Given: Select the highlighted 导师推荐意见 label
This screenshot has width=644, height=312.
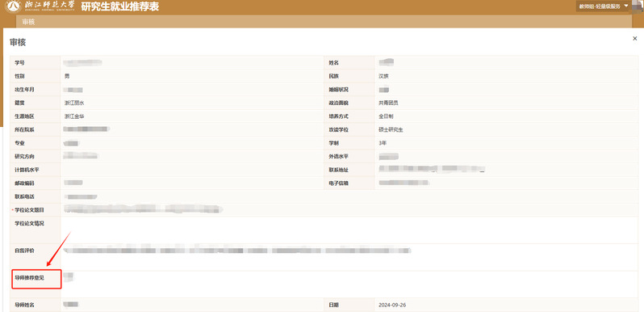Looking at the screenshot, I should tap(36, 279).
